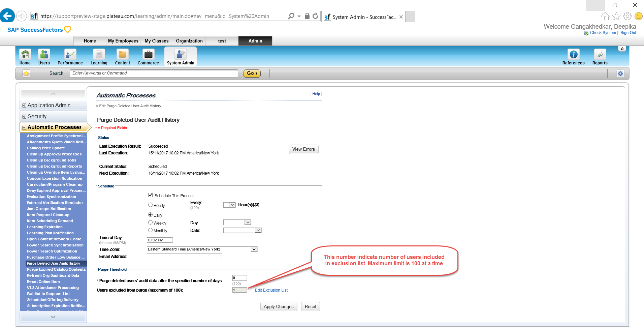This screenshot has width=644, height=327.
Task: Click the Go search button
Action: tap(252, 73)
